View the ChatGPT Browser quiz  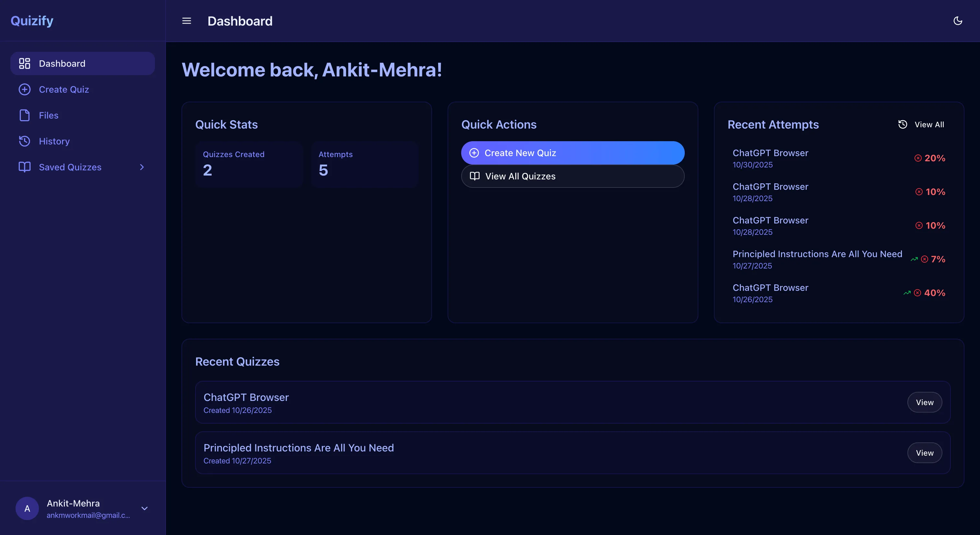[925, 402]
